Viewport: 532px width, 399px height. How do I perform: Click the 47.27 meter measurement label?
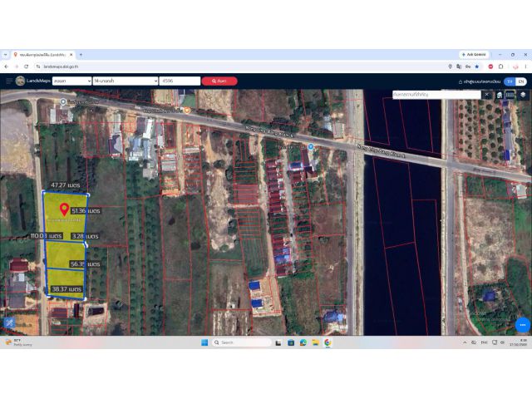coord(66,185)
